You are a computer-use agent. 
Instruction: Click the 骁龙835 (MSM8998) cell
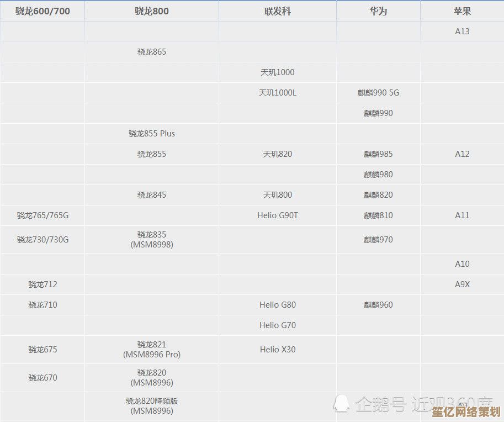click(152, 240)
